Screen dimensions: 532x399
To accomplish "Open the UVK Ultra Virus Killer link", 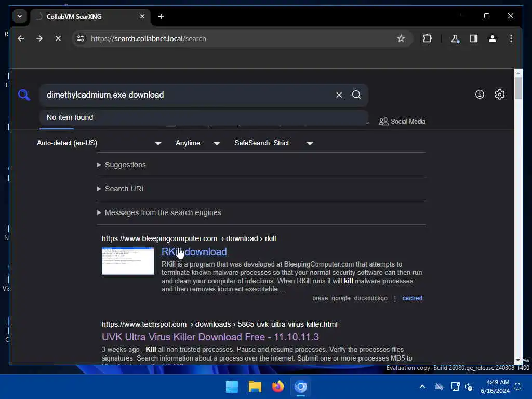I will [210, 337].
